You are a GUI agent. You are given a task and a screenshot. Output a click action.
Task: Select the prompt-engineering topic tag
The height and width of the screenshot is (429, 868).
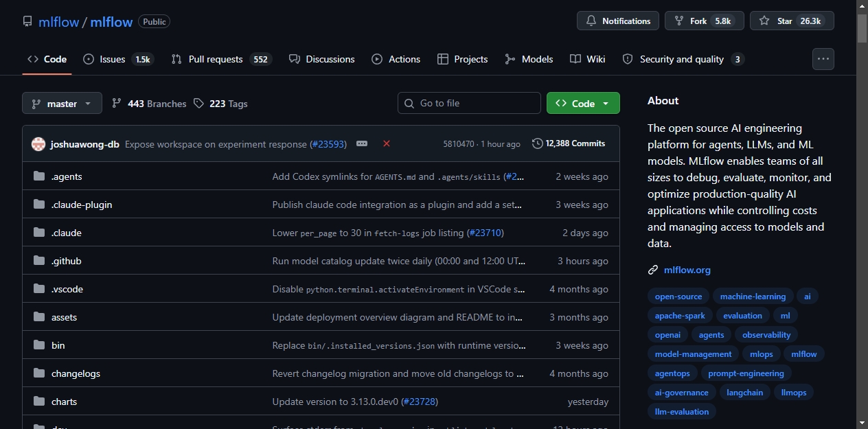746,373
